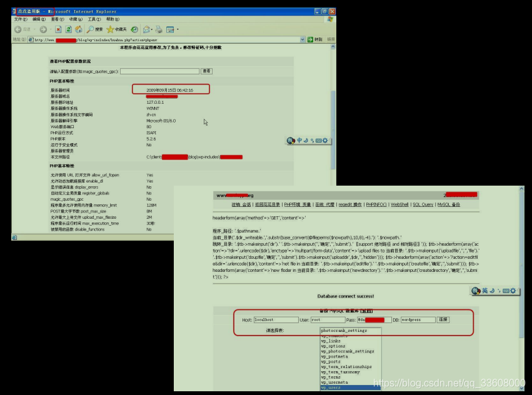Open the 查看 (View) menu

point(58,19)
